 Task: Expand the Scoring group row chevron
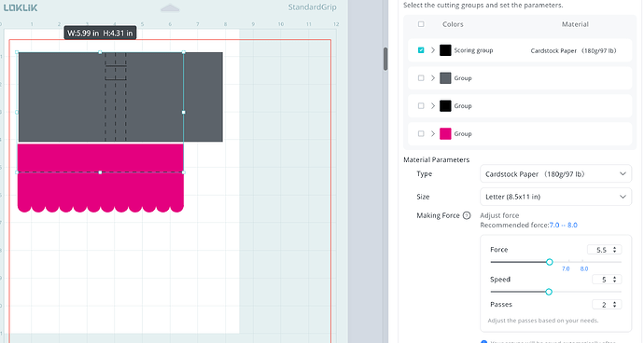(x=433, y=50)
